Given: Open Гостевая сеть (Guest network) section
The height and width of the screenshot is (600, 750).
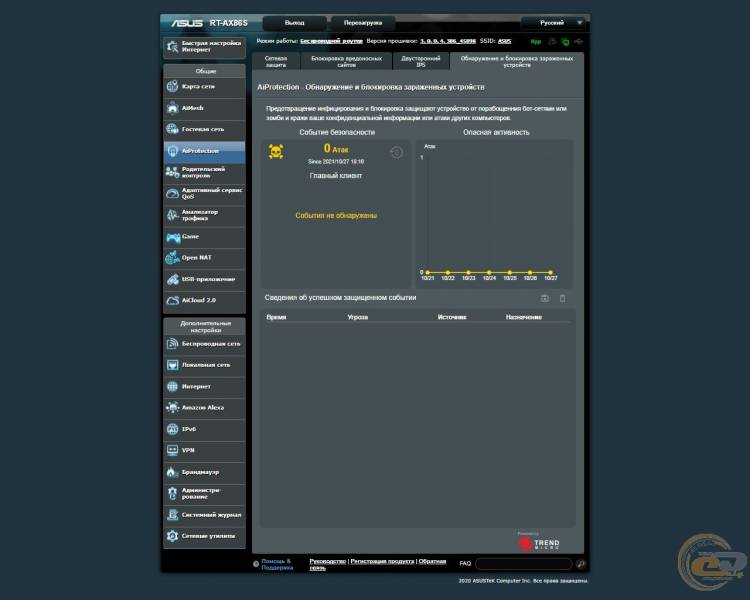Looking at the screenshot, I should [204, 130].
